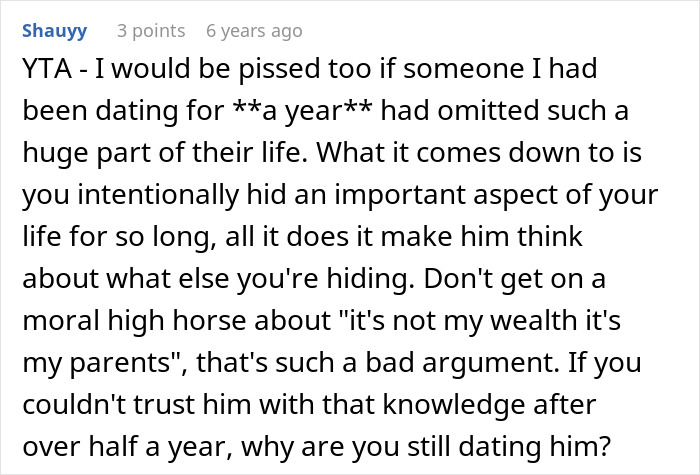Click the "YTA" verdict at comment start
The width and height of the screenshot is (700, 475).
43,70
